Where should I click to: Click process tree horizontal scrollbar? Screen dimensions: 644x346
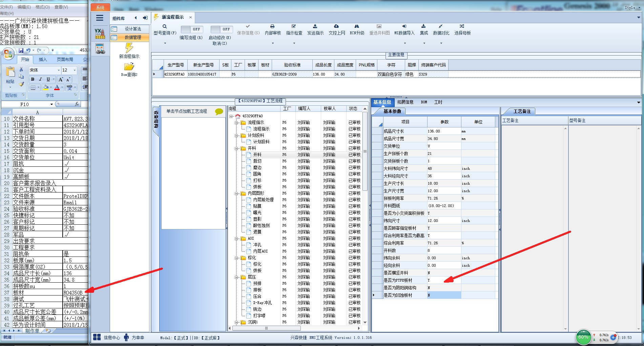[266, 328]
